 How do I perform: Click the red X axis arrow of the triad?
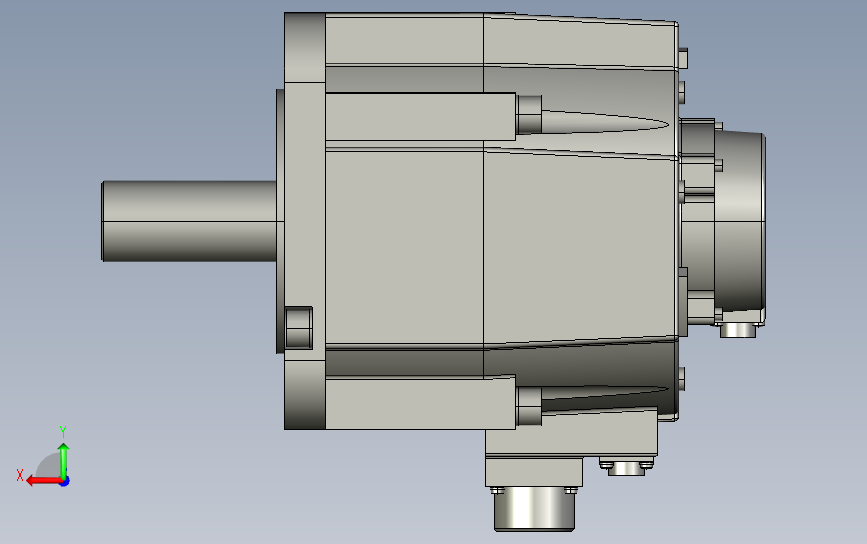coord(44,481)
